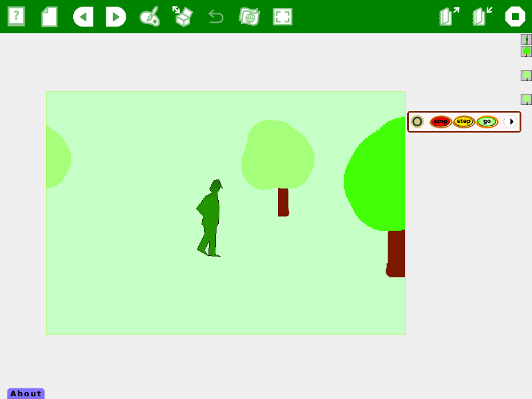Viewport: 532px width, 399px height.
Task: Toggle full screen mode icon
Action: pyautogui.click(x=283, y=17)
